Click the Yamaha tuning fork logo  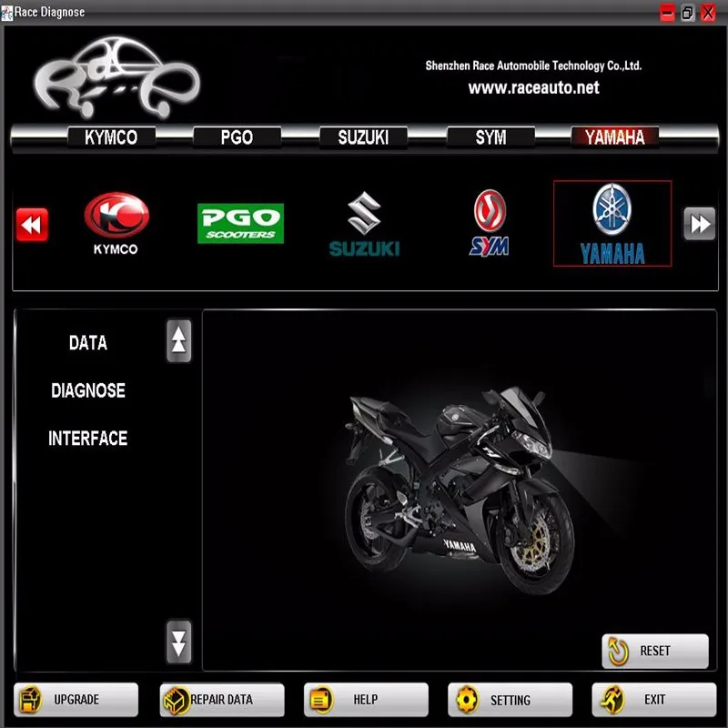click(612, 223)
